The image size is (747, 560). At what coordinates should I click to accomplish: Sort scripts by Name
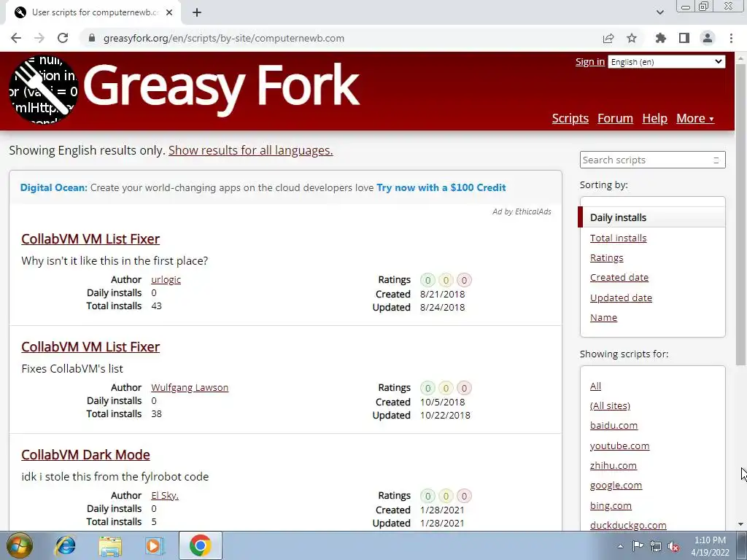pos(603,317)
